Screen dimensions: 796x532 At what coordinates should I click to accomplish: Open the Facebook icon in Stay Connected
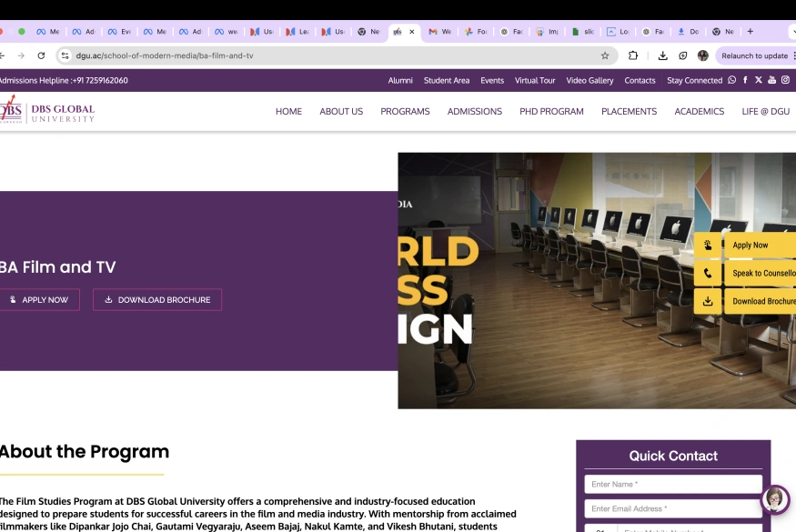click(745, 80)
